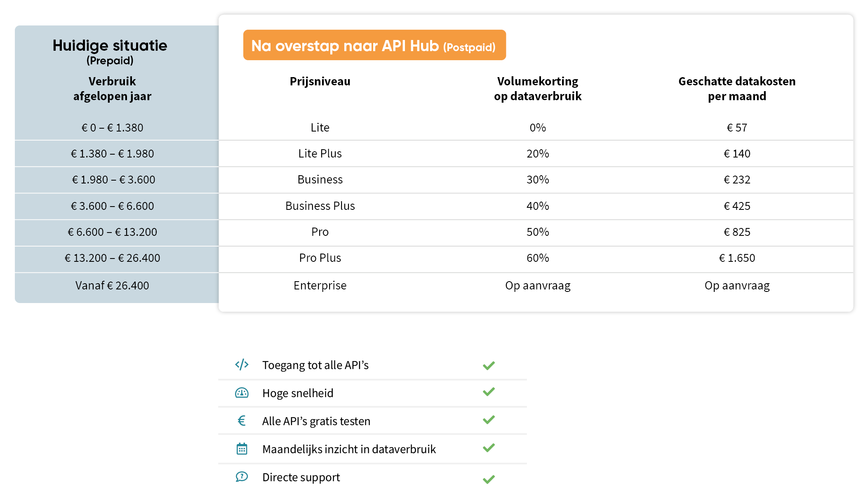This screenshot has width=868, height=503.
Task: Click the € 1.650 monthly cost value
Action: coord(737,258)
